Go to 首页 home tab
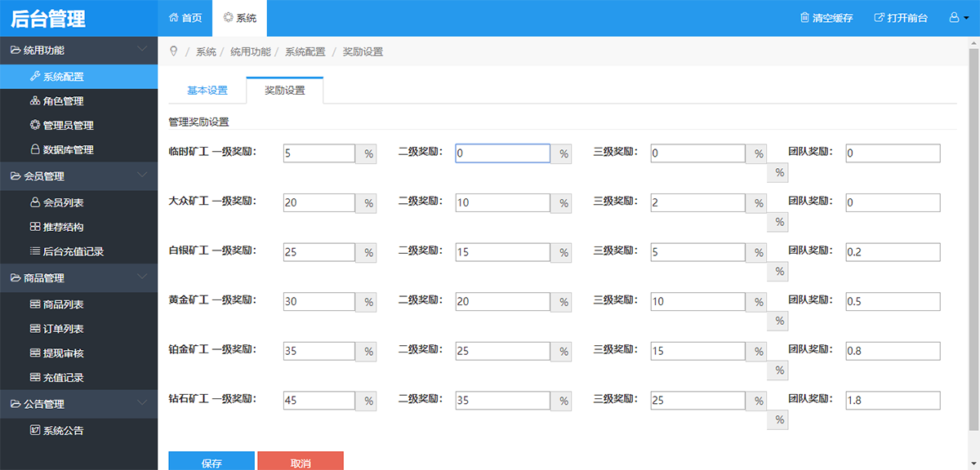 (185, 18)
